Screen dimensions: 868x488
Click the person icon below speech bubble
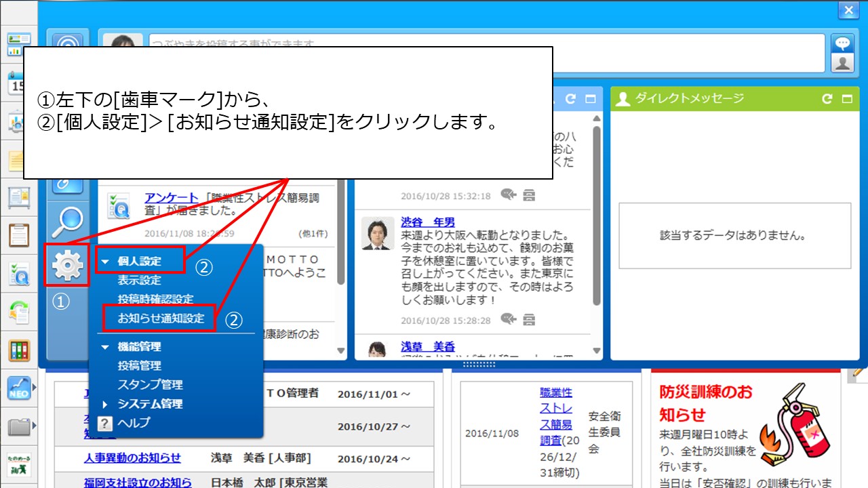pos(842,63)
